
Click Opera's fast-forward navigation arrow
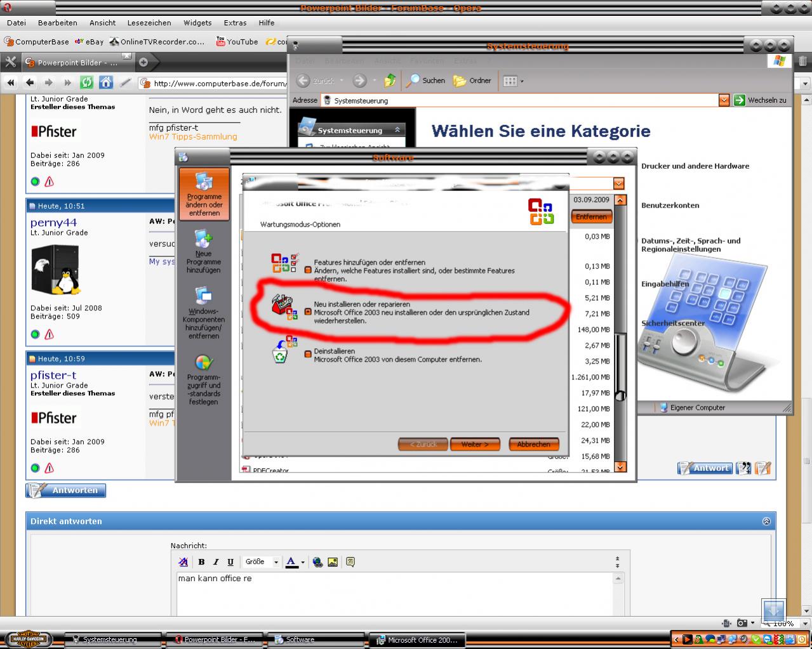(67, 82)
